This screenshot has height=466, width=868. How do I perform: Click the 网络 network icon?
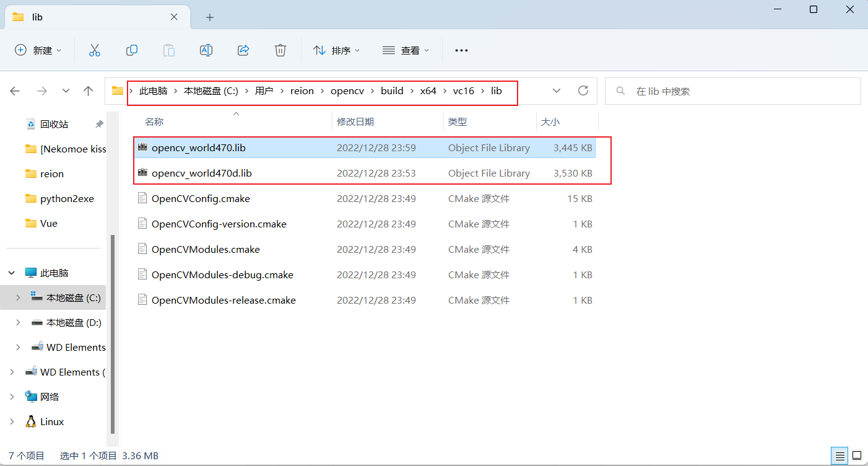(x=31, y=397)
